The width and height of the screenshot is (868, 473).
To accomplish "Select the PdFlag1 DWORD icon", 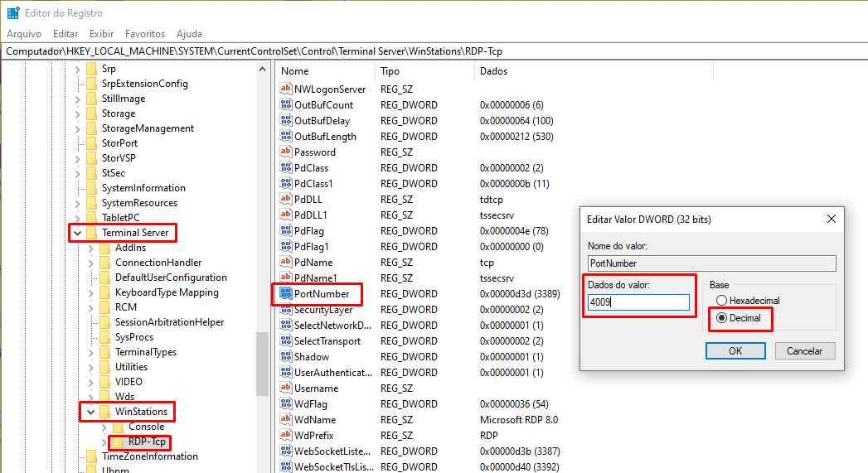I will pyautogui.click(x=286, y=246).
